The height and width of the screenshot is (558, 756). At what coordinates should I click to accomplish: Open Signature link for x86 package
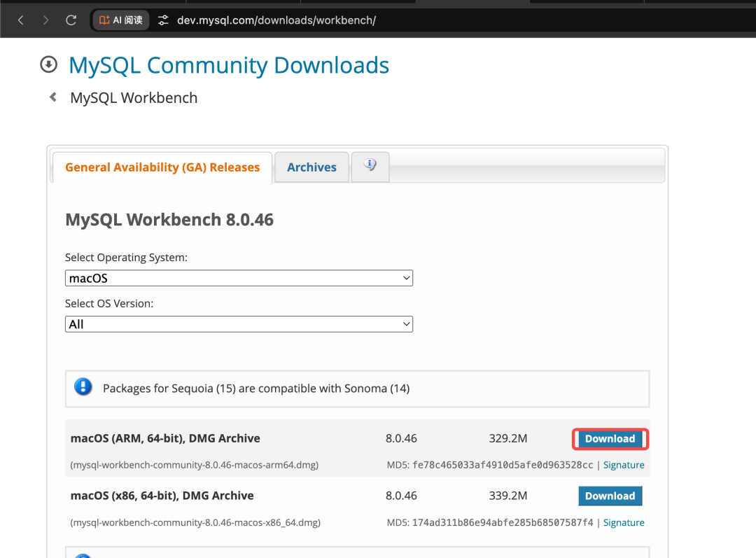pos(624,522)
